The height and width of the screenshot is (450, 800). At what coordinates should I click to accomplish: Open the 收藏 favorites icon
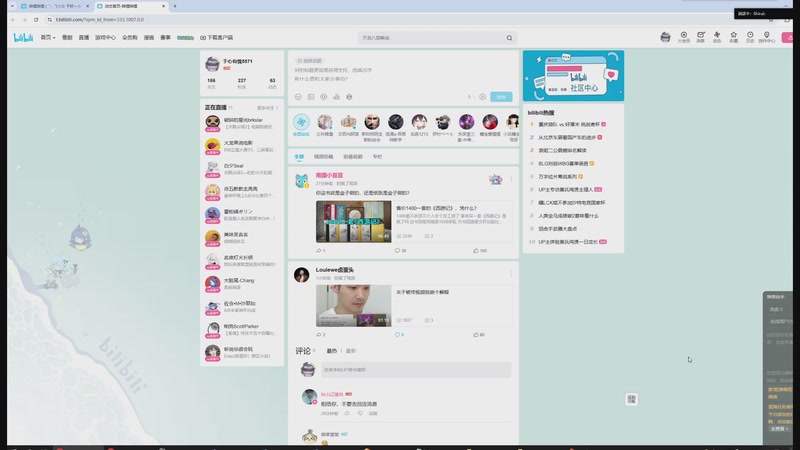tap(733, 37)
